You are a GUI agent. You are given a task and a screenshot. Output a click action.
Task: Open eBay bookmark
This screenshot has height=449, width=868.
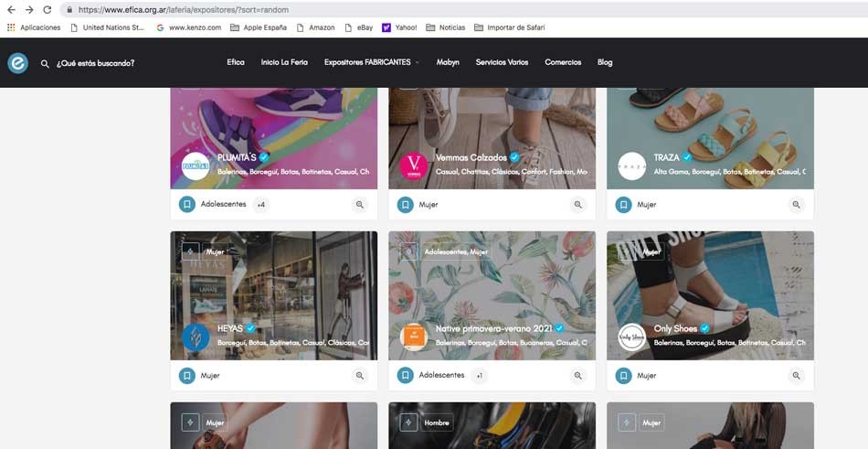point(359,27)
